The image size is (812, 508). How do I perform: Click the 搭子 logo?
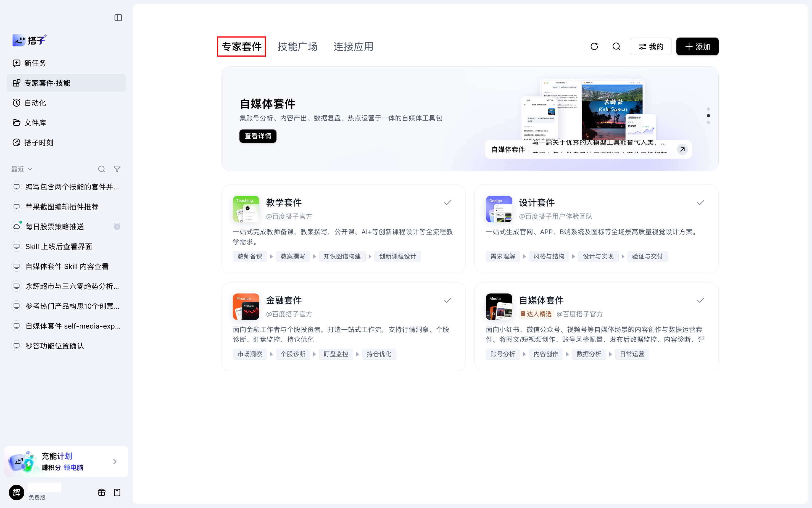(30, 40)
